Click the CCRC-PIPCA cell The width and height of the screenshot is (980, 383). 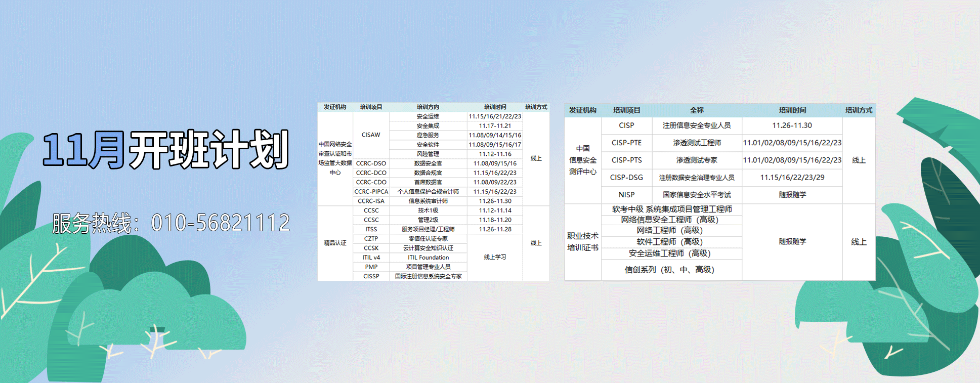[371, 192]
